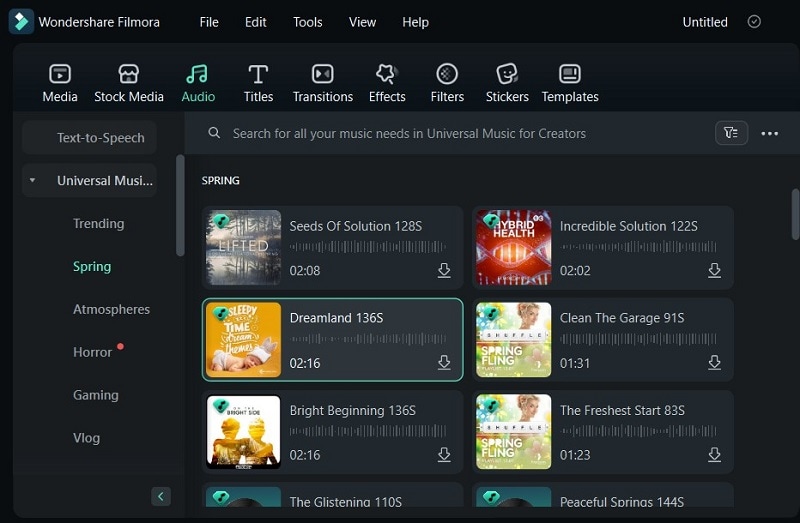The image size is (800, 523).
Task: Click the Dreamland 136S title
Action: (x=336, y=318)
